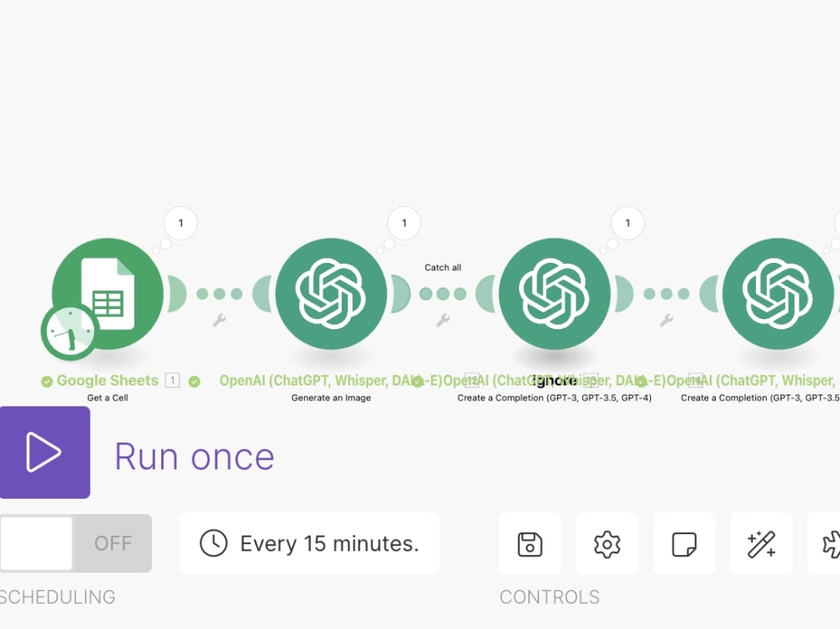Click the Google Sheets module name
The height and width of the screenshot is (629, 840).
[x=108, y=380]
